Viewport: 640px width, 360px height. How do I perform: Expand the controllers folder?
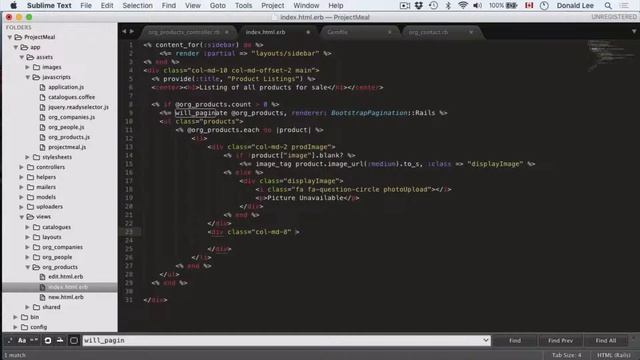click(22, 167)
